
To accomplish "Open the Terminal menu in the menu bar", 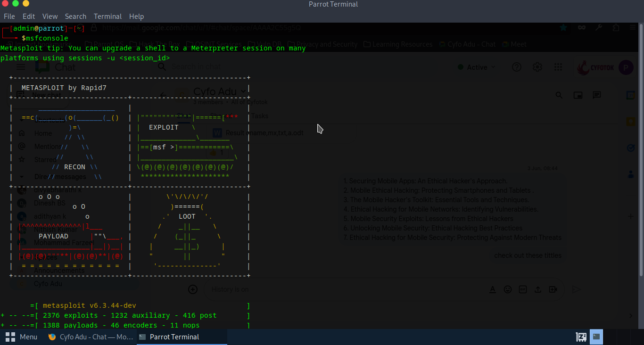I will pyautogui.click(x=107, y=16).
